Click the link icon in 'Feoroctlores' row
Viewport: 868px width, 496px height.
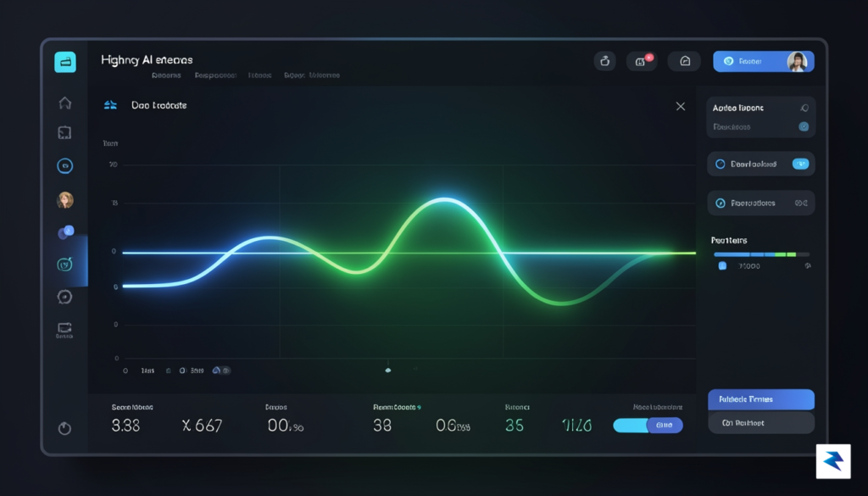tap(801, 203)
